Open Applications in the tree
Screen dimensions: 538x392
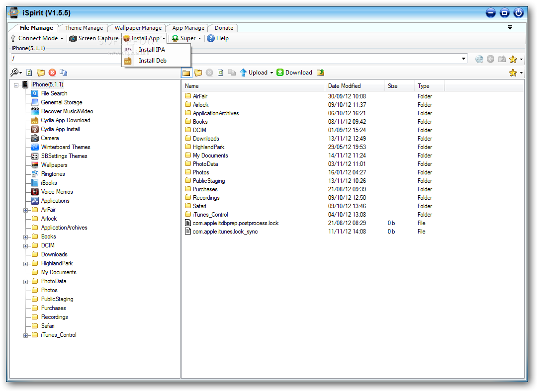[55, 200]
